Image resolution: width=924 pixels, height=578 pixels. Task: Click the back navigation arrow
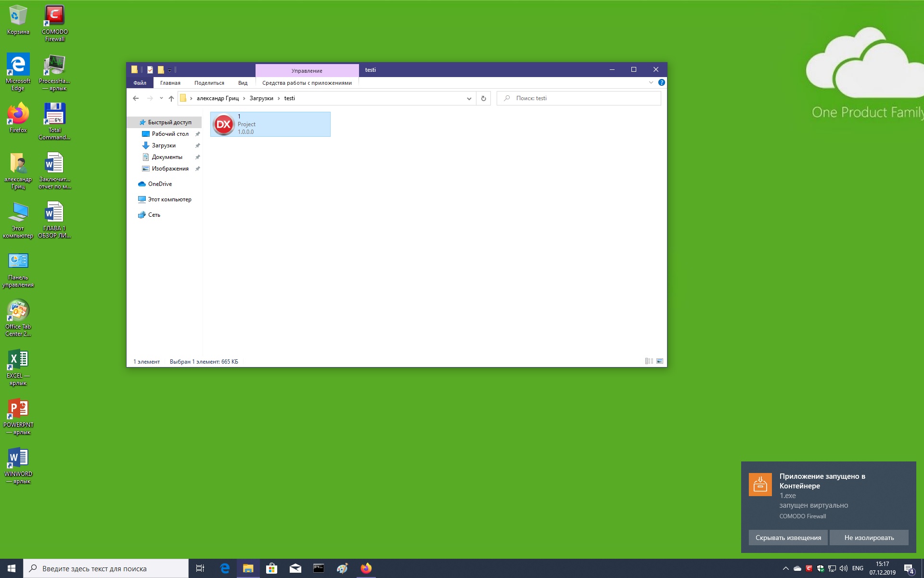pos(136,98)
